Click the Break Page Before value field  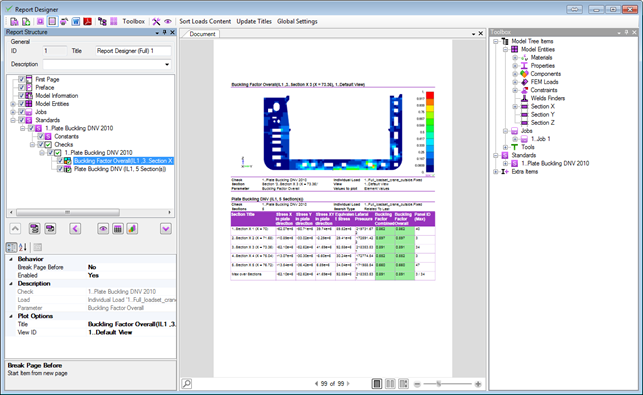tap(131, 267)
